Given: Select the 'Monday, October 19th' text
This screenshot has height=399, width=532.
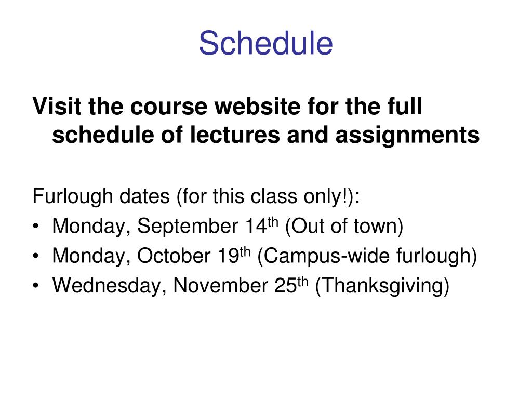Looking at the screenshot, I should click(x=151, y=256).
